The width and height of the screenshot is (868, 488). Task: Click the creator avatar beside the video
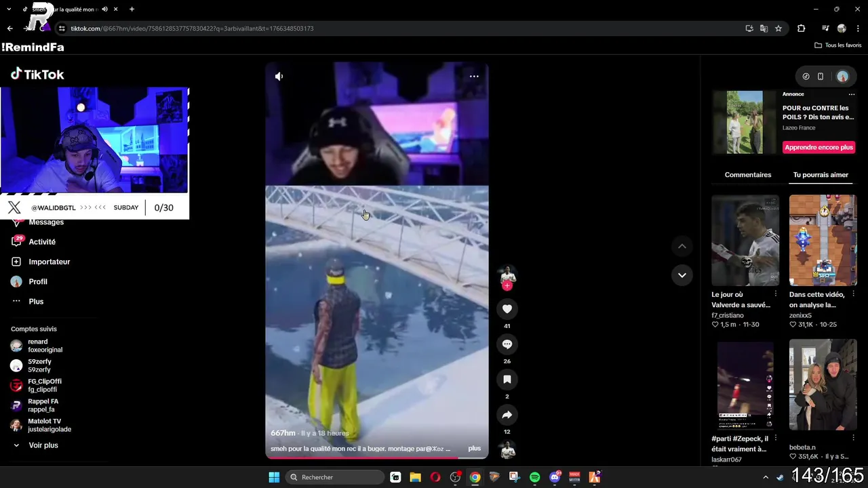pos(507,274)
